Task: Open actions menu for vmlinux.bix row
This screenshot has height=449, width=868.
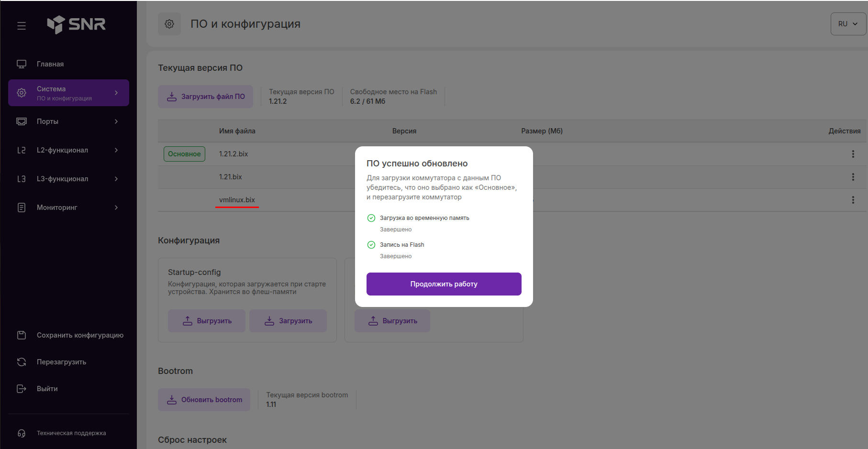Action: click(853, 200)
